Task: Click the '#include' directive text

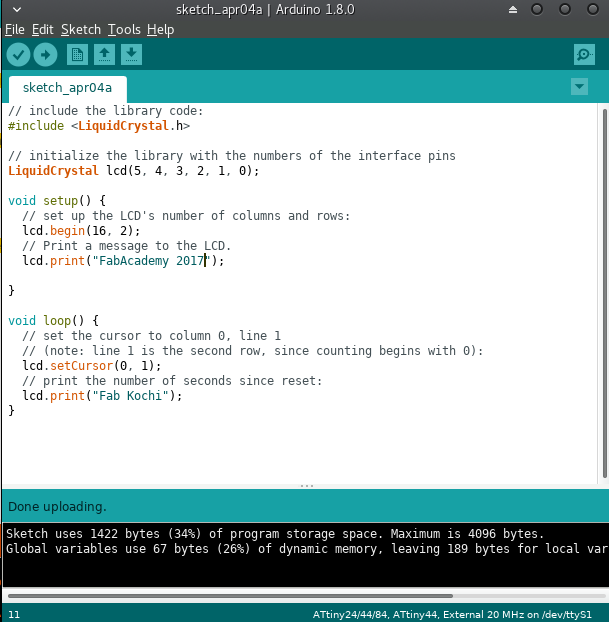Action: tap(36, 126)
